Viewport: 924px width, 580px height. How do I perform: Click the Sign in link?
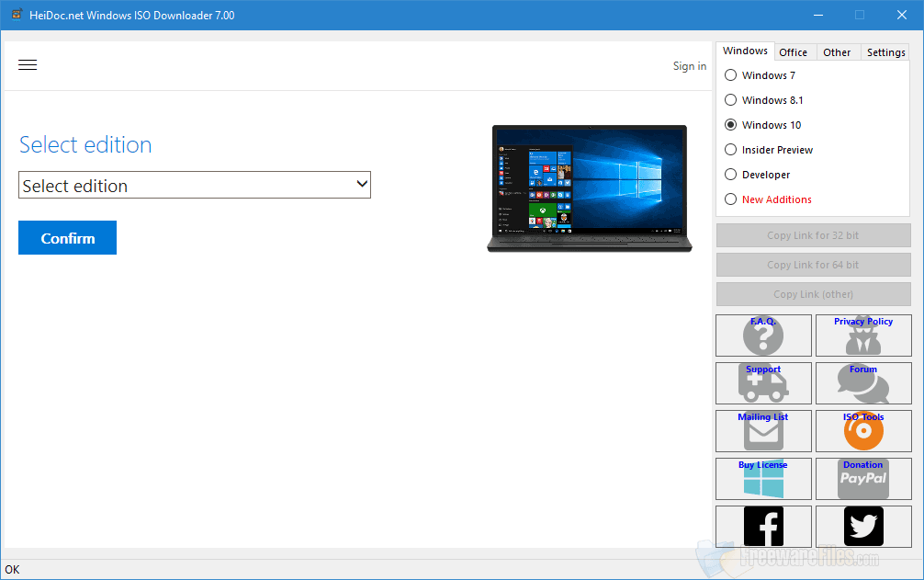pyautogui.click(x=689, y=65)
